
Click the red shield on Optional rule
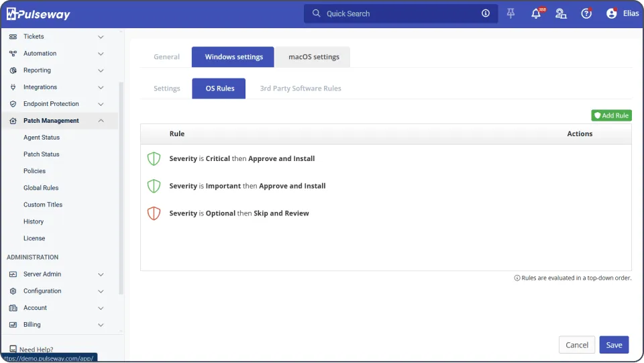[x=154, y=213]
